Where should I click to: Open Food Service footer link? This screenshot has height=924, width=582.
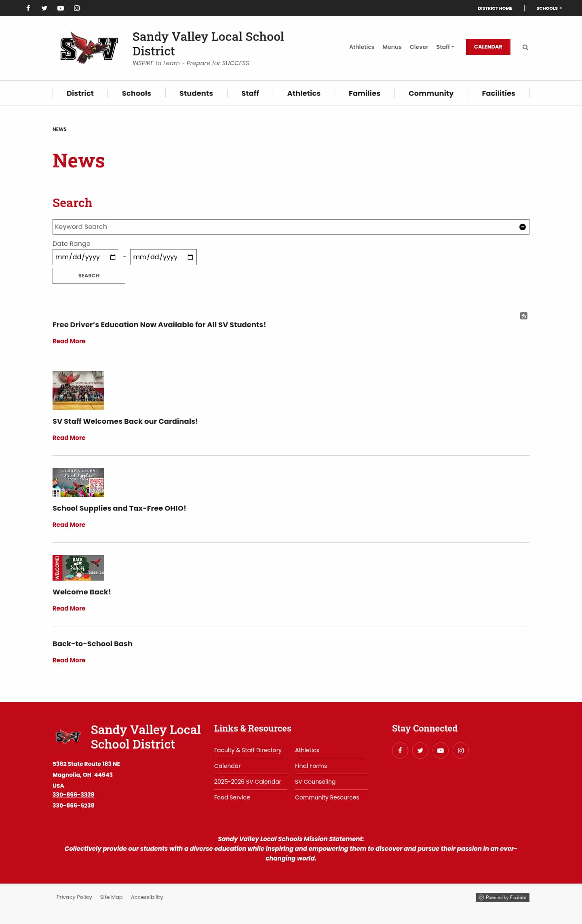pos(232,797)
